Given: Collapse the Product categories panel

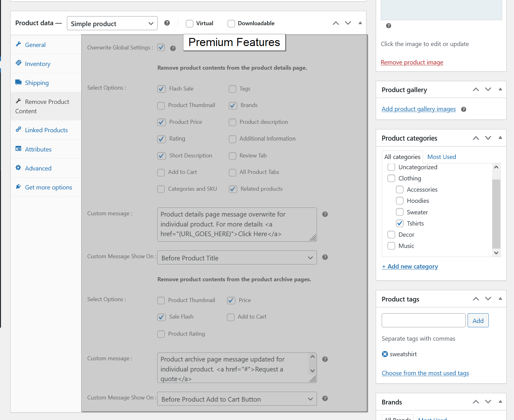Looking at the screenshot, I should 500,138.
